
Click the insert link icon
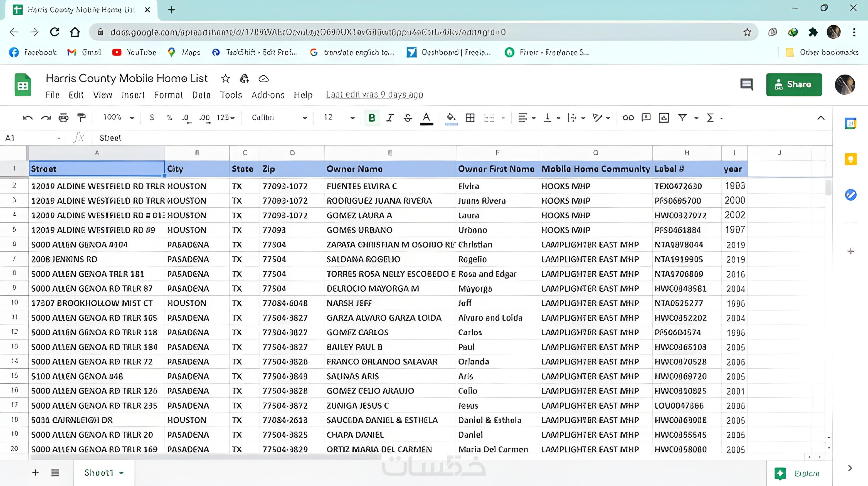click(628, 118)
